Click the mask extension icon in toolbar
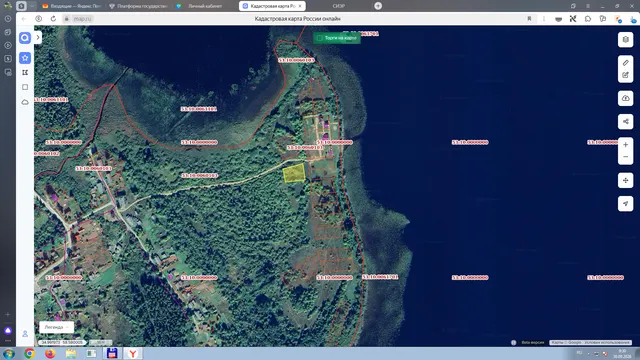The width and height of the screenshot is (640, 360). 558,19
